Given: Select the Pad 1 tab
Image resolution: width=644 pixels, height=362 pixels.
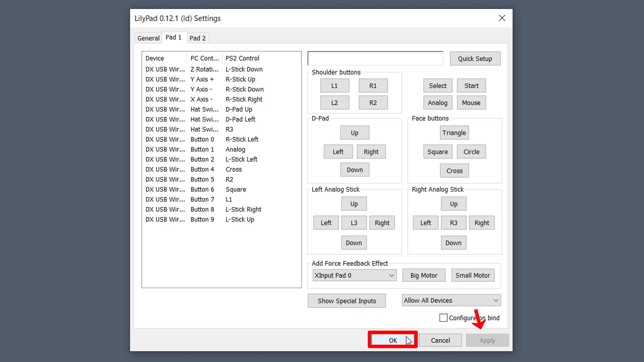Looking at the screenshot, I should tap(173, 37).
